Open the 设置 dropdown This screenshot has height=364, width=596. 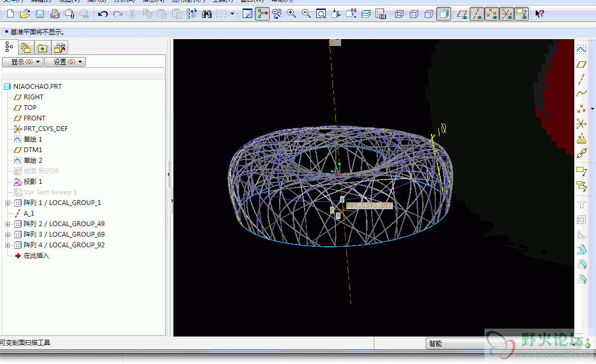point(65,62)
